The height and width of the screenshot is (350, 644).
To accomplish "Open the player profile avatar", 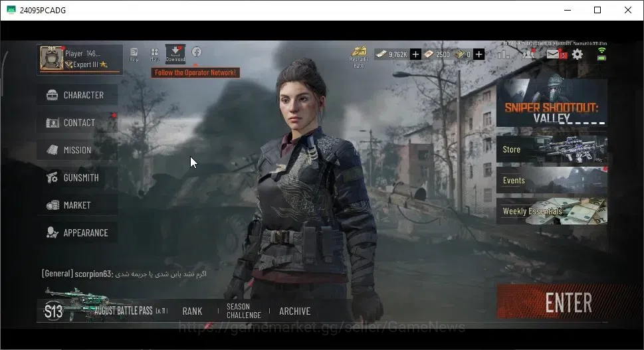I will pos(51,58).
